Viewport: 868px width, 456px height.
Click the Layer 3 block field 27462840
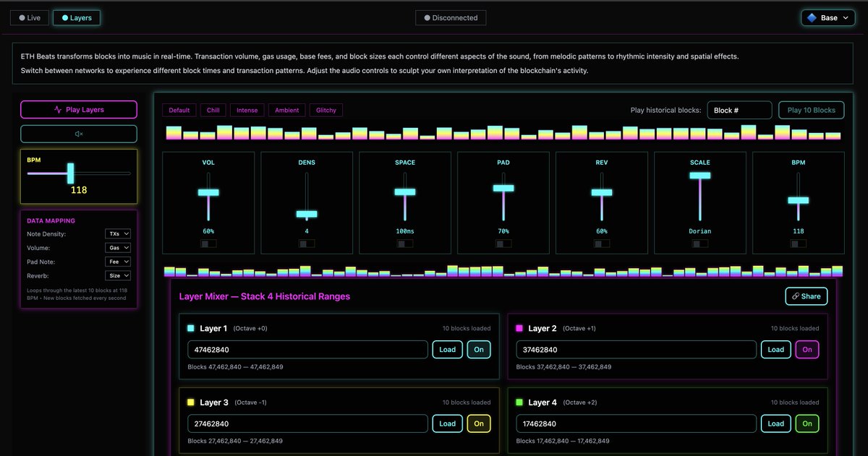point(307,423)
